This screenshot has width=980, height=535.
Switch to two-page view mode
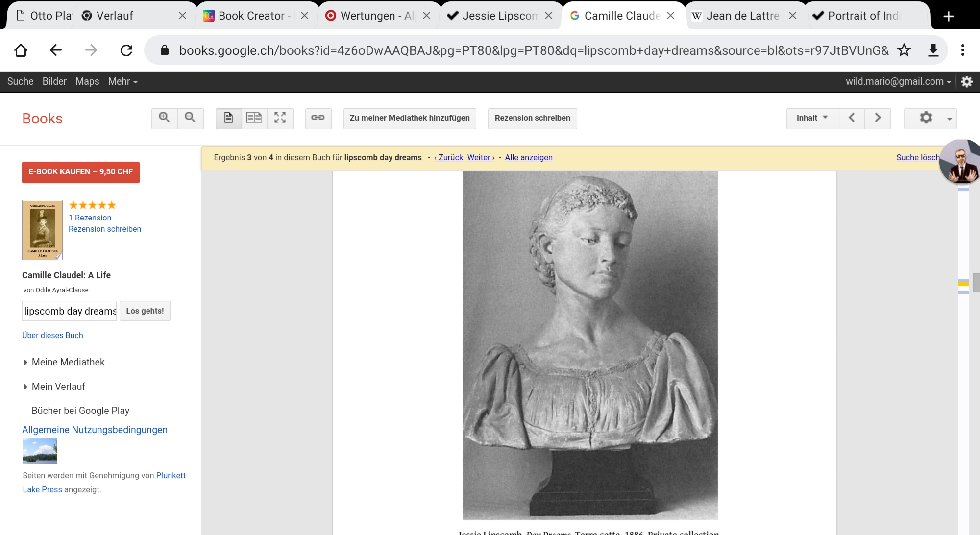point(254,118)
